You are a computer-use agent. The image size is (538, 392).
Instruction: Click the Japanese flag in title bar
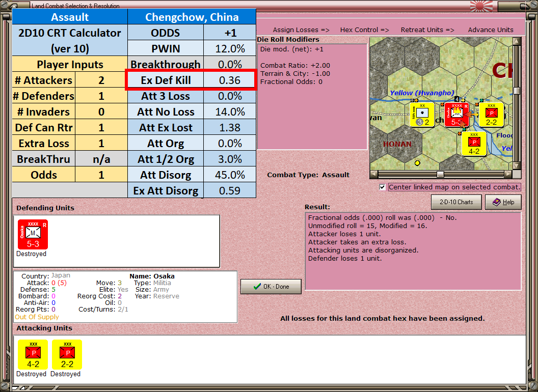coord(481,6)
